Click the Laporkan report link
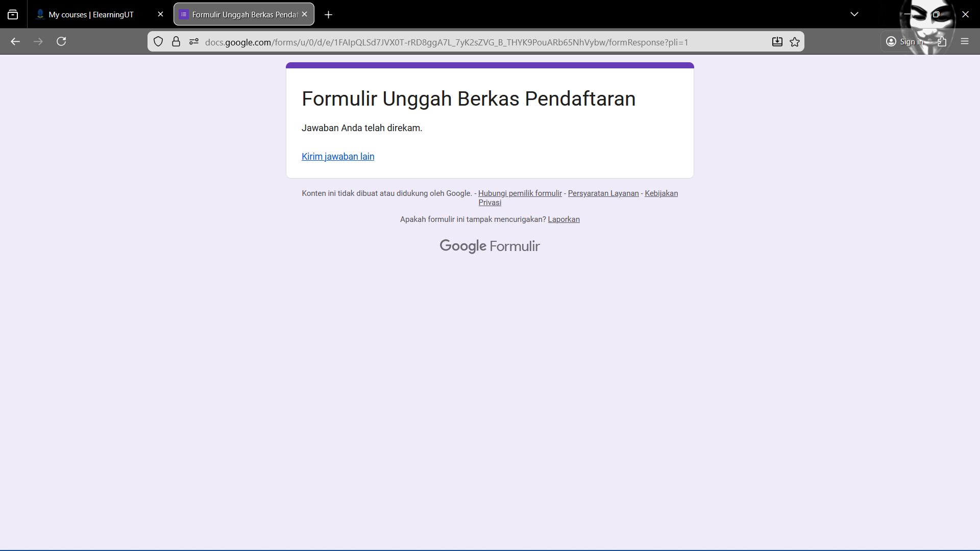This screenshot has width=980, height=551. 563,219
